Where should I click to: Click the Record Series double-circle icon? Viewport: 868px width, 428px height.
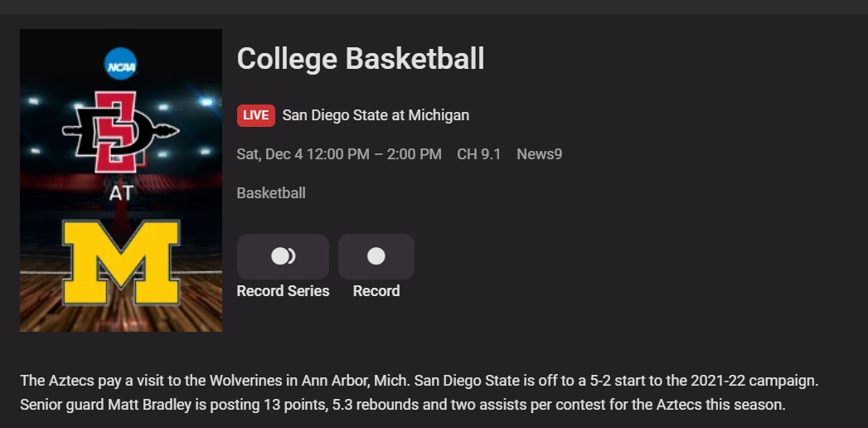pyautogui.click(x=283, y=256)
